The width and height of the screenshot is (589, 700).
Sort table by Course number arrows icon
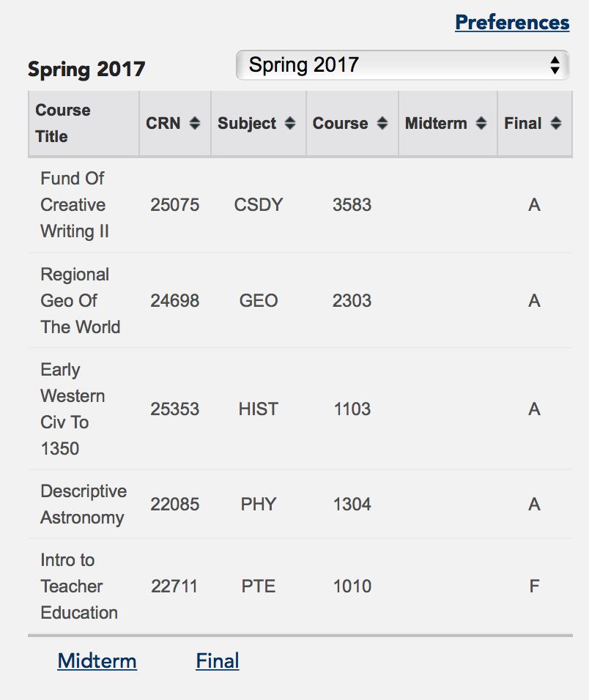(x=382, y=123)
